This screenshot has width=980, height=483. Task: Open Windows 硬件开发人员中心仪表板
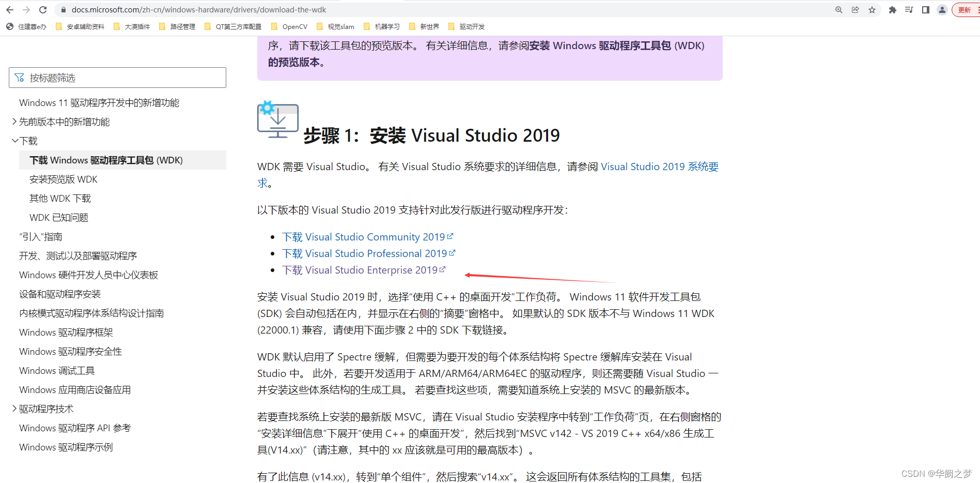88,275
